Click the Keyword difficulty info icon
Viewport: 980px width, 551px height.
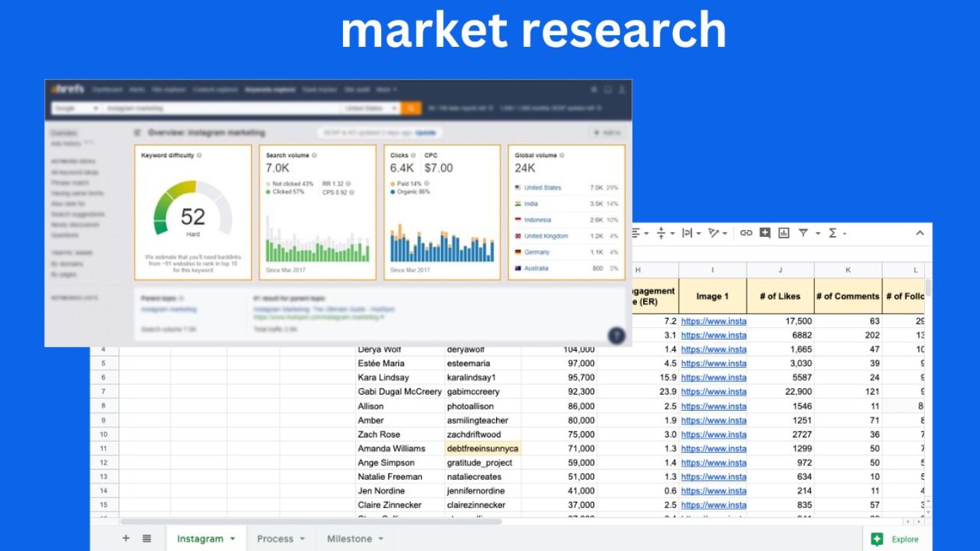[x=199, y=155]
